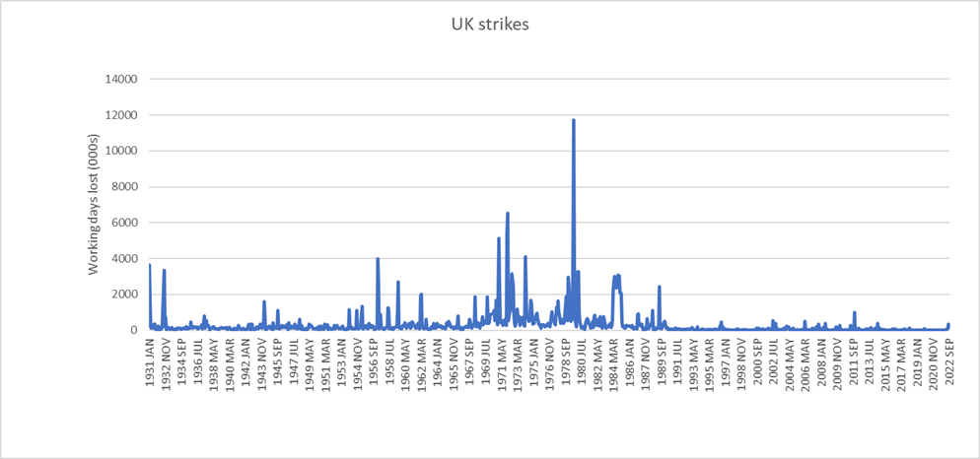
Task: Click the "1984 MAR" x-axis label
Action: [x=614, y=362]
